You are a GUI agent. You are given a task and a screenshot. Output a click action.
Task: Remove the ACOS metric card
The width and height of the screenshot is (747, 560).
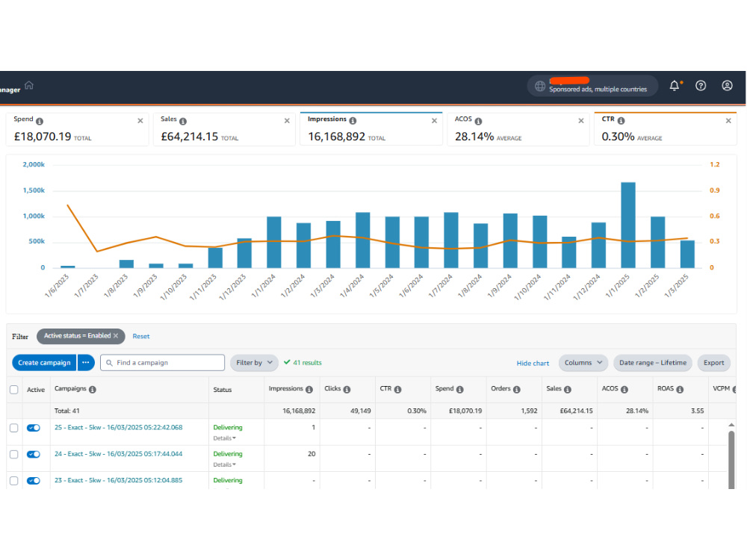[x=580, y=121]
